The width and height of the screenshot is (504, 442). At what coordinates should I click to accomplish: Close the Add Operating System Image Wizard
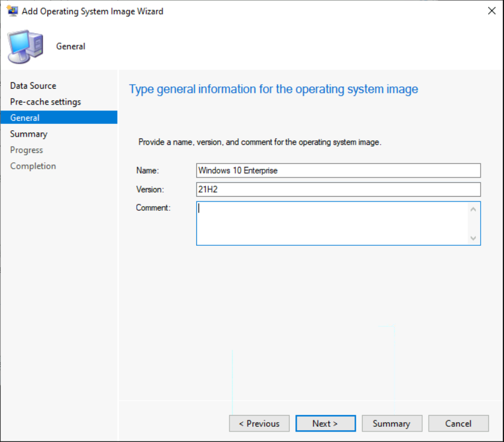492,11
